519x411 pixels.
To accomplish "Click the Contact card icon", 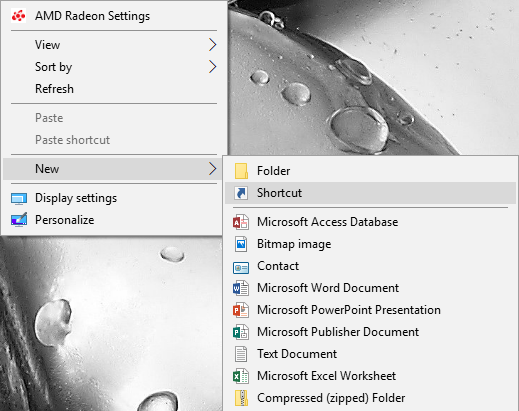I will [x=241, y=267].
